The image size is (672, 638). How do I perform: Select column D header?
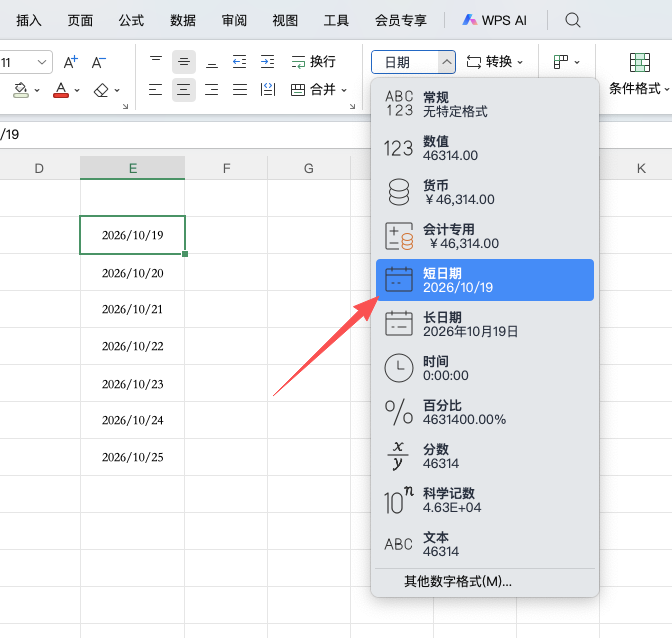pyautogui.click(x=39, y=168)
